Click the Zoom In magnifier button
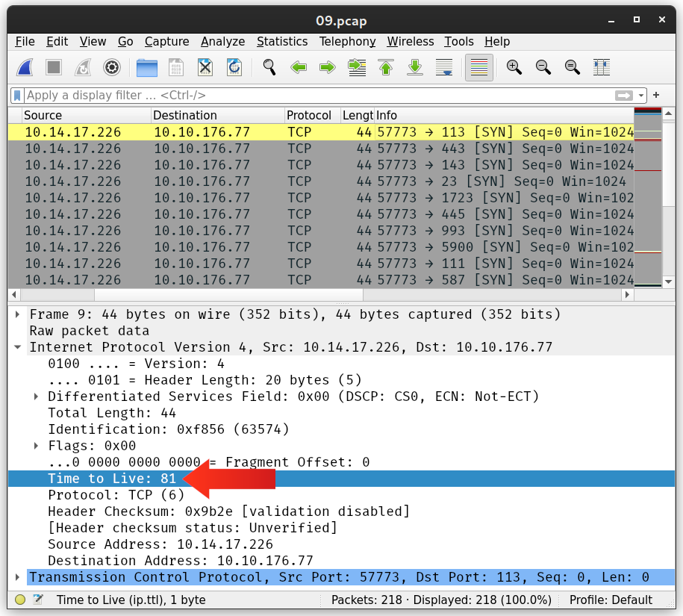The width and height of the screenshot is (683, 616). point(514,67)
